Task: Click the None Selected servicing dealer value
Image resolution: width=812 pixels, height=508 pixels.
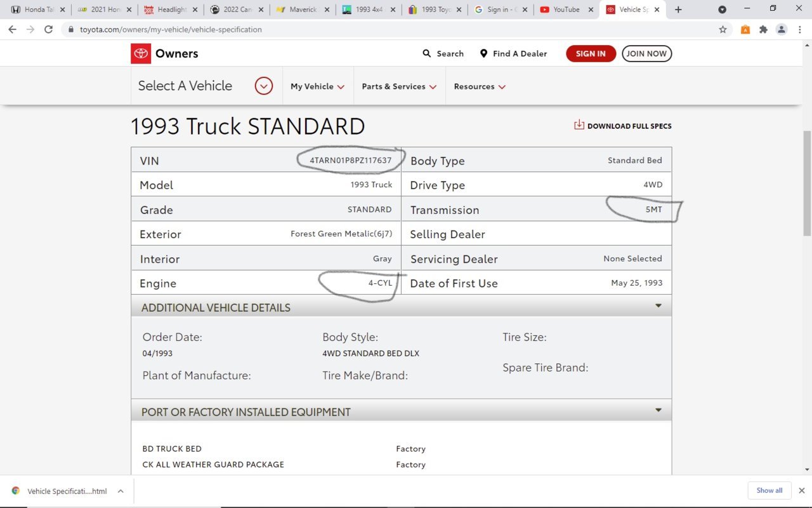Action: (x=632, y=258)
